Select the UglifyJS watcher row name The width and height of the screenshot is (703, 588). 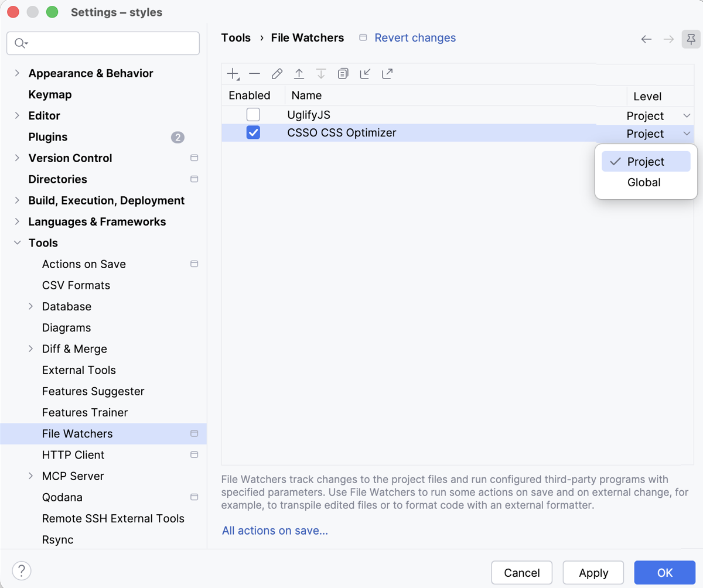(309, 115)
